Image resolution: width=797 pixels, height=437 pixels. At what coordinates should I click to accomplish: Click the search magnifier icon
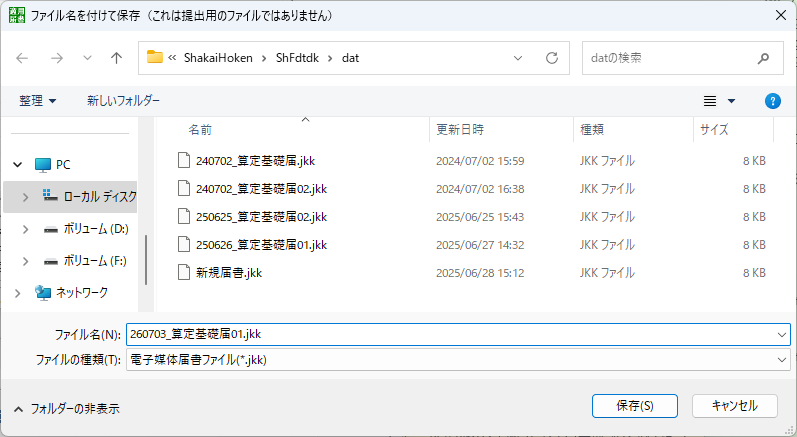763,58
